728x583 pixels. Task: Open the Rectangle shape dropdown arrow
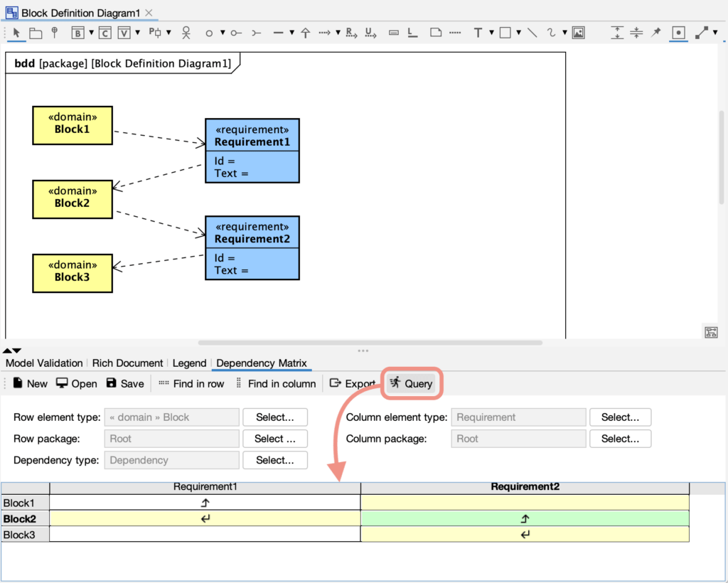518,33
